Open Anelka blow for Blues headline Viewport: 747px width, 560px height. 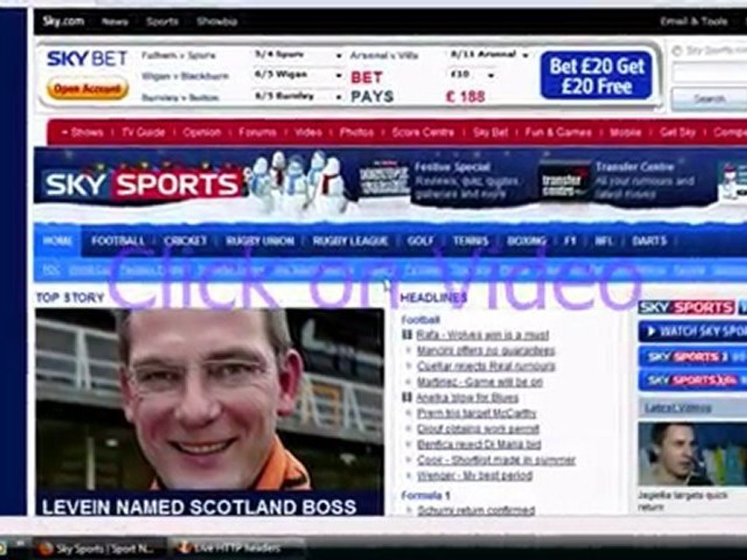(x=467, y=398)
